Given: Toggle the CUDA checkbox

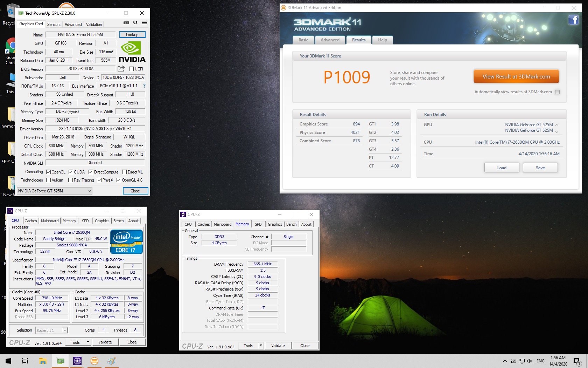Looking at the screenshot, I should click(x=71, y=172).
